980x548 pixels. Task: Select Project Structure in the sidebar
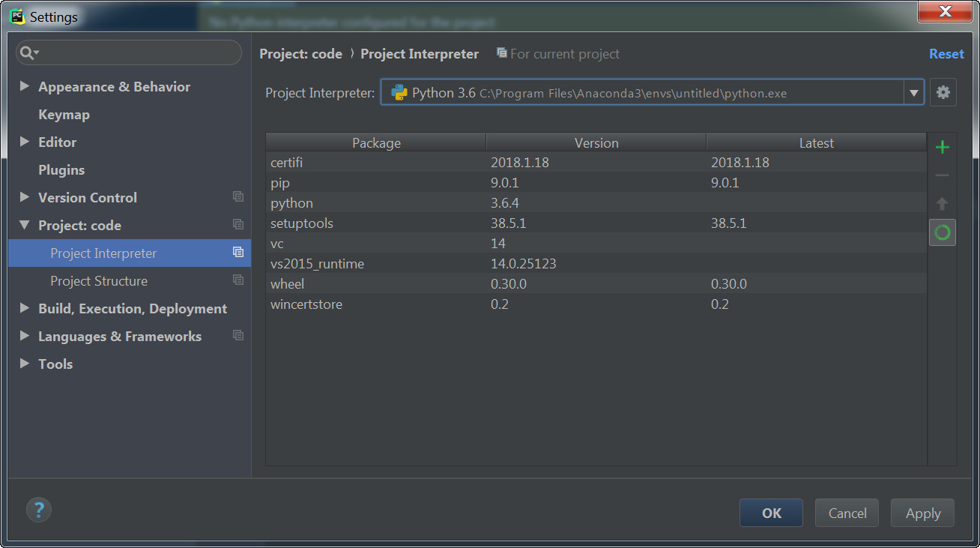click(x=130, y=280)
